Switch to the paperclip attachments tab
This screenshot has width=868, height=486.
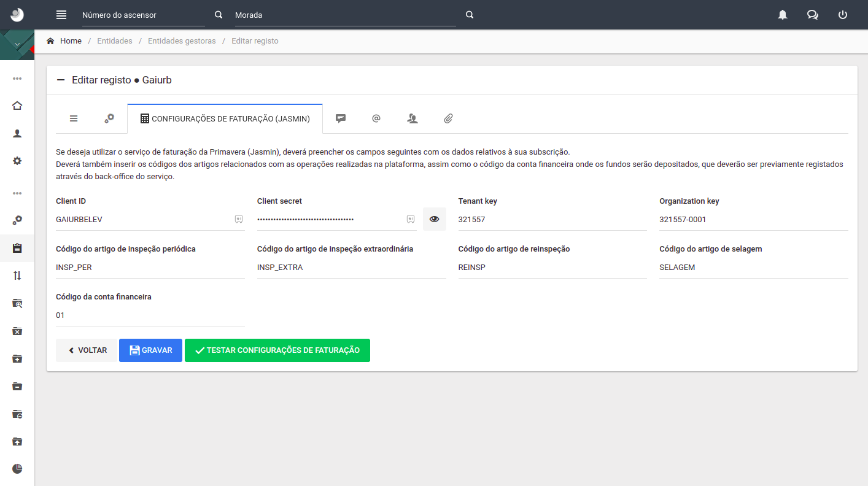448,118
